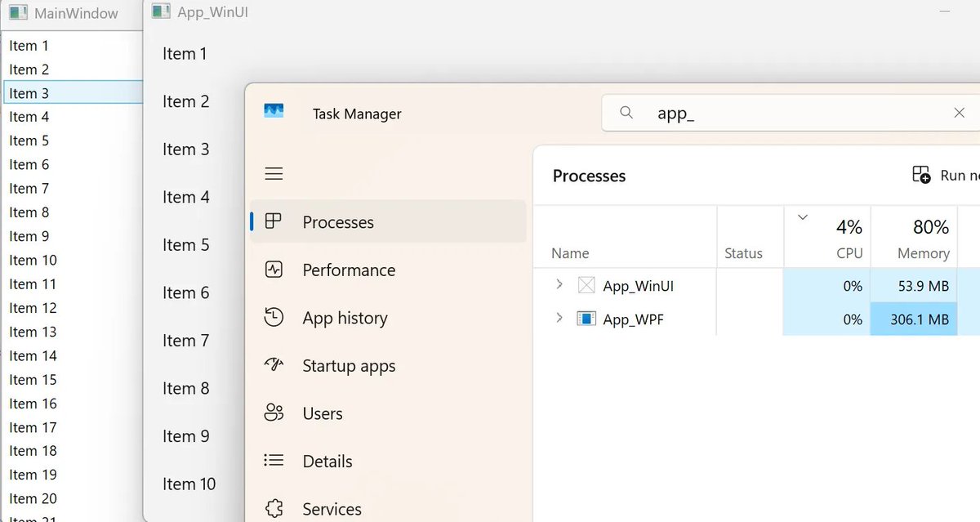
Task: Click the App_WPF 0% CPU cell
Action: [x=827, y=319]
